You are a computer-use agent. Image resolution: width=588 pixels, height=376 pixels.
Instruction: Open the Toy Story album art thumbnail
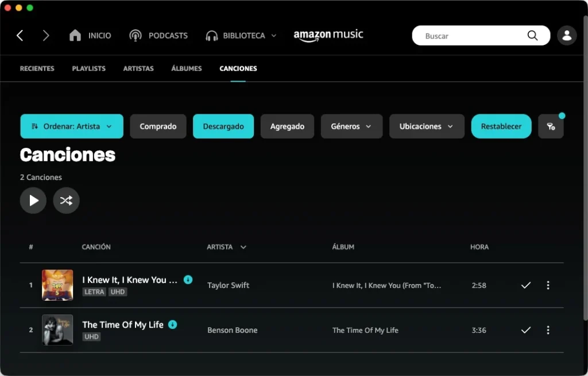point(57,285)
